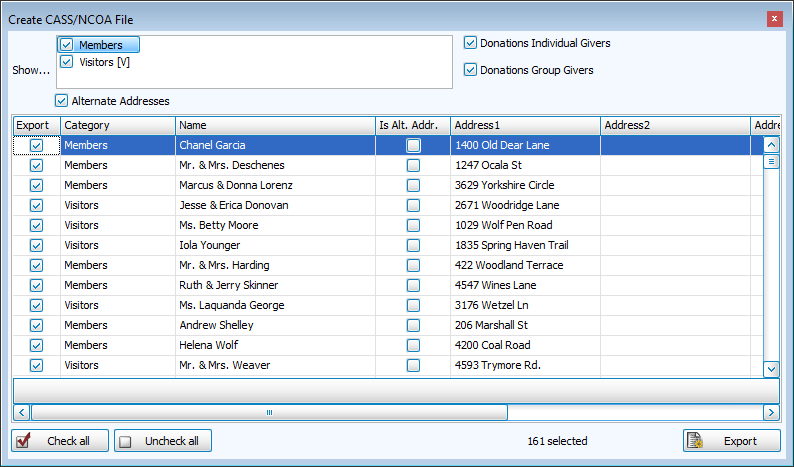The image size is (794, 467).
Task: Close the Create CASS/NCOA File dialog
Action: 774,19
